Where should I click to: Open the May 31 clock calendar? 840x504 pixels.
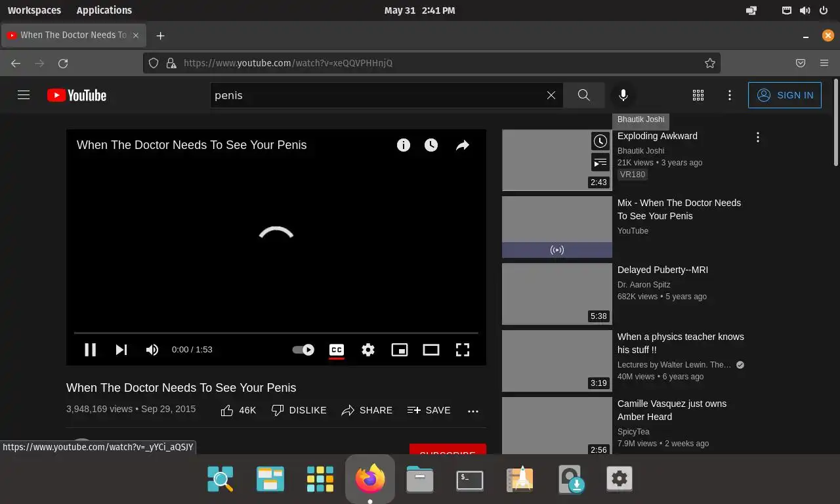[x=419, y=10]
